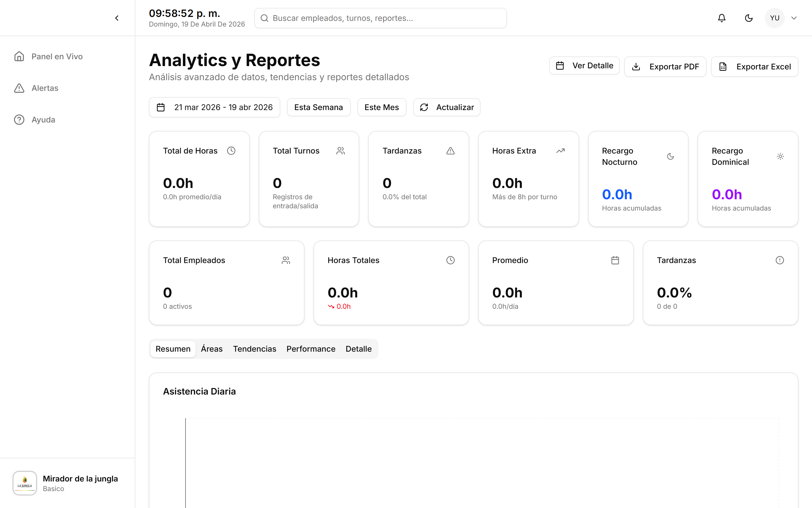Click the Actualizar refresh button
Screen dimensions: 812x508
coord(447,107)
